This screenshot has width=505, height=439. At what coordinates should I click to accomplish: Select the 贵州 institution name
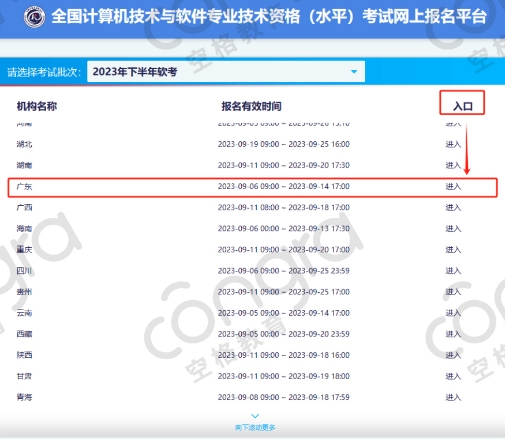pos(24,292)
